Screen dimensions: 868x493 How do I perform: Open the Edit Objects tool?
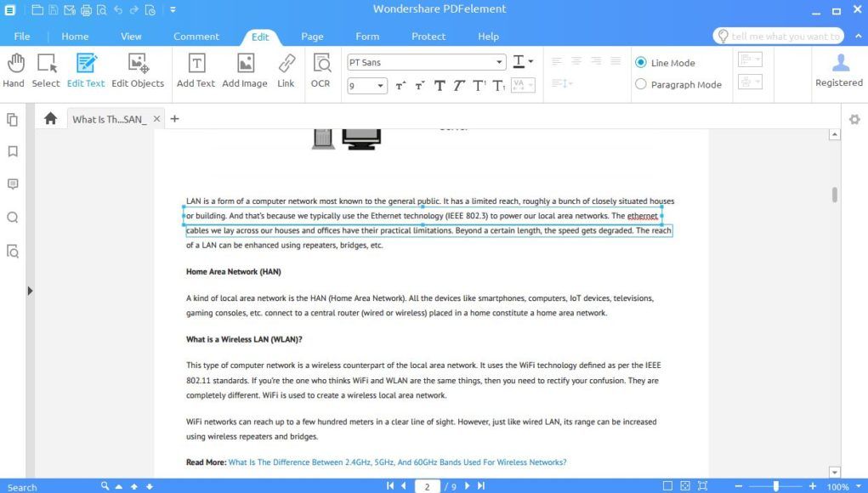(138, 68)
